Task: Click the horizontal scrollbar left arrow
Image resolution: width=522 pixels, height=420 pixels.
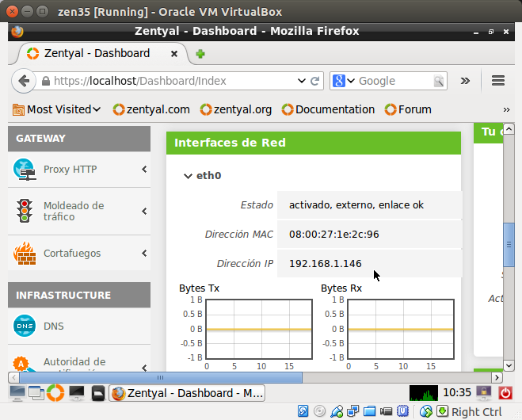Action: pos(13,377)
